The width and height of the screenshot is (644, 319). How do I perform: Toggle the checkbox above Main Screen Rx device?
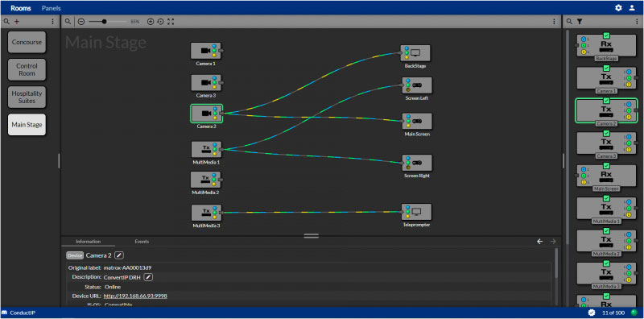[x=606, y=166]
